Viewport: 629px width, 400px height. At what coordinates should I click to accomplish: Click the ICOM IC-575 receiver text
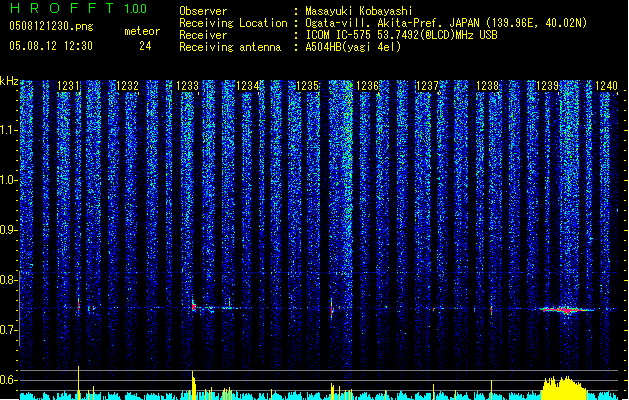tap(402, 35)
